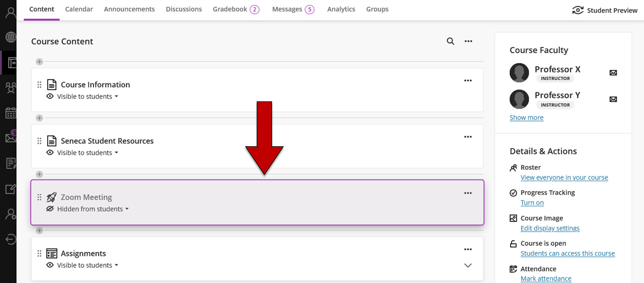The height and width of the screenshot is (283, 644).
Task: Open more options for Course Information
Action: [468, 81]
